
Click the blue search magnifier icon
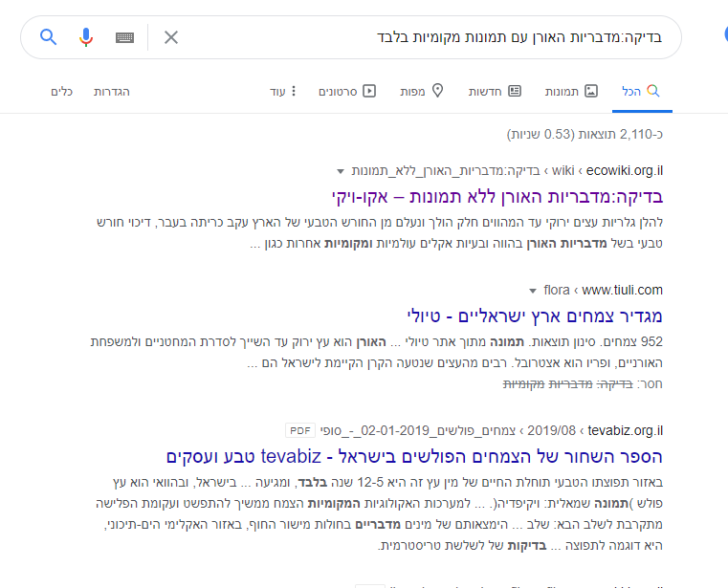click(x=48, y=36)
